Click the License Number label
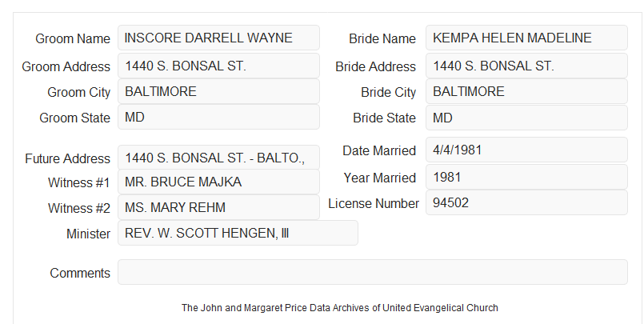This screenshot has width=644, height=324. click(374, 203)
